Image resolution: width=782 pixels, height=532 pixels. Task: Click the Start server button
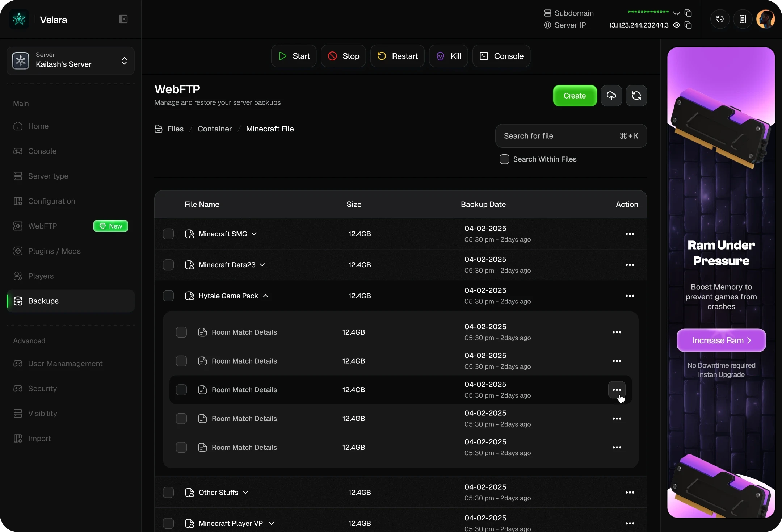294,56
